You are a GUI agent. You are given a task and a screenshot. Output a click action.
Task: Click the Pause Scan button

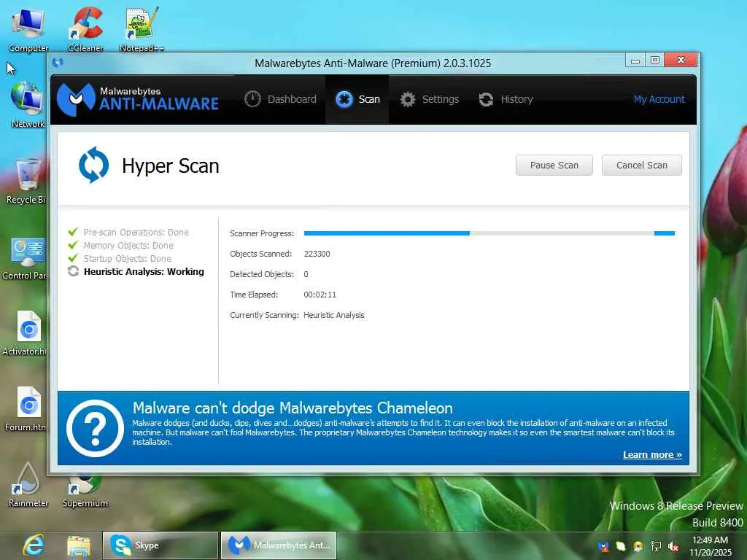(554, 166)
